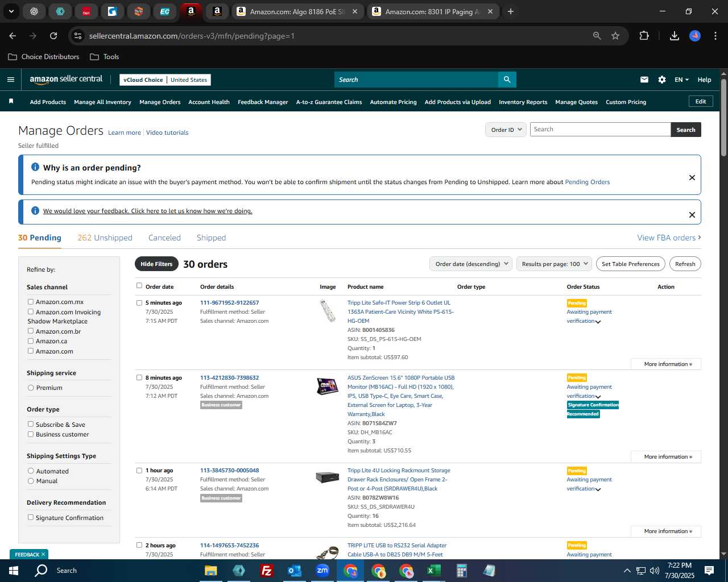Viewport: 728px width, 582px height.
Task: Open the browser zoom magnifier icon in address bar
Action: click(597, 36)
